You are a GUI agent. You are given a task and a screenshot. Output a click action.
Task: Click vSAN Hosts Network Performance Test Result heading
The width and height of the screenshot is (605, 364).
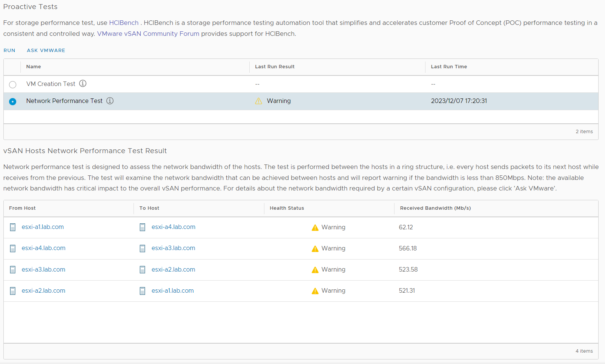tap(85, 151)
